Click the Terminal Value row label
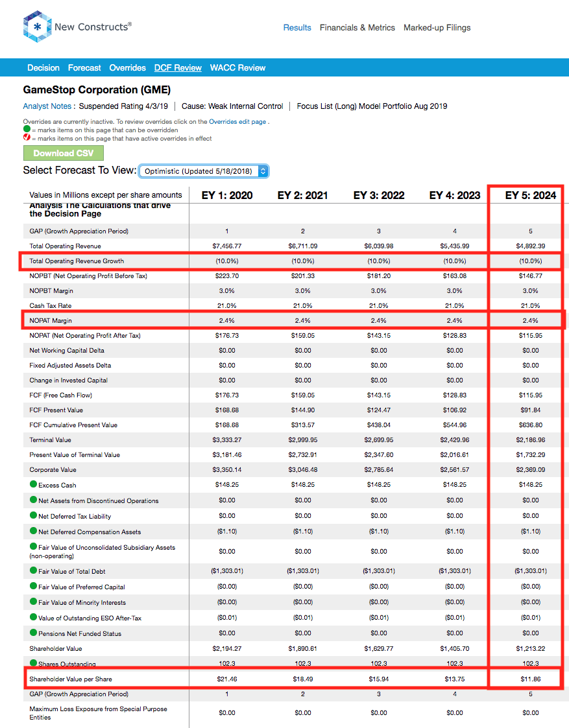 pyautogui.click(x=50, y=440)
